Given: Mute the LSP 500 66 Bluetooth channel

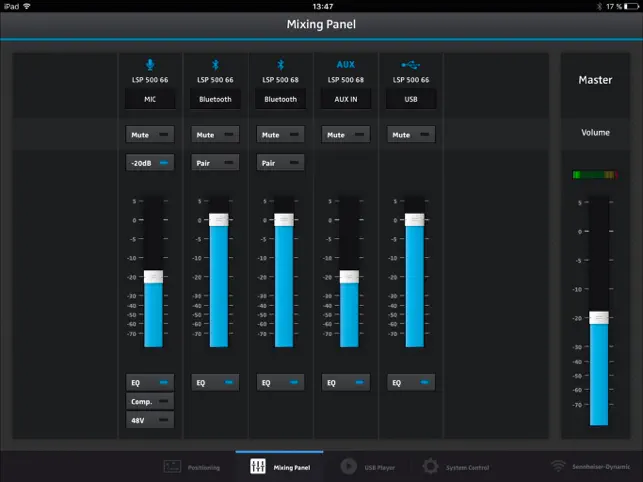Looking at the screenshot, I should (x=215, y=135).
